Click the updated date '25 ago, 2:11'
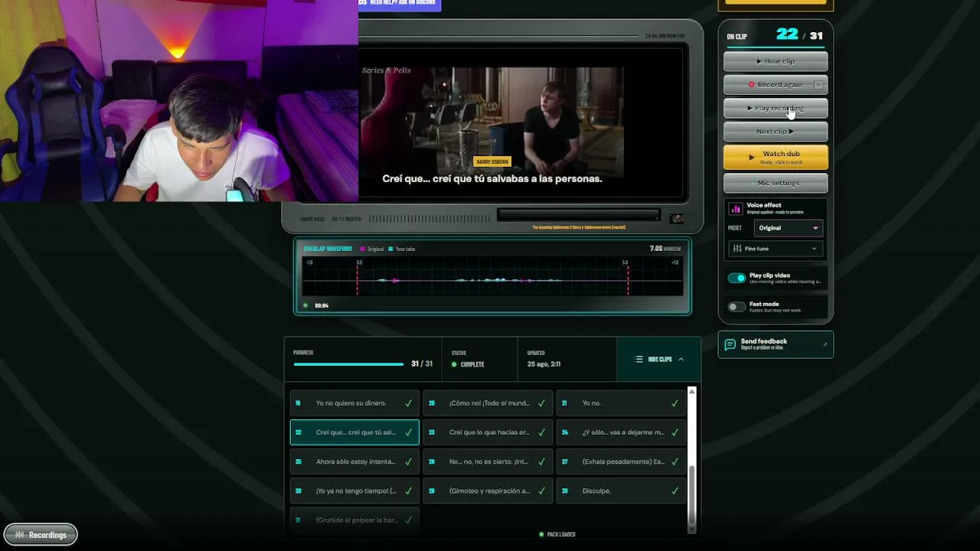Screen dimensions: 980x551 pyautogui.click(x=544, y=364)
